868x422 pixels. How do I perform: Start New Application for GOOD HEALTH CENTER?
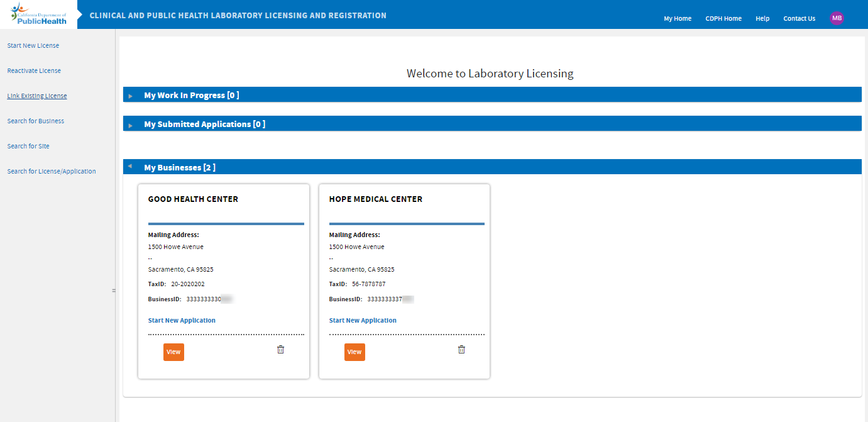coord(182,320)
